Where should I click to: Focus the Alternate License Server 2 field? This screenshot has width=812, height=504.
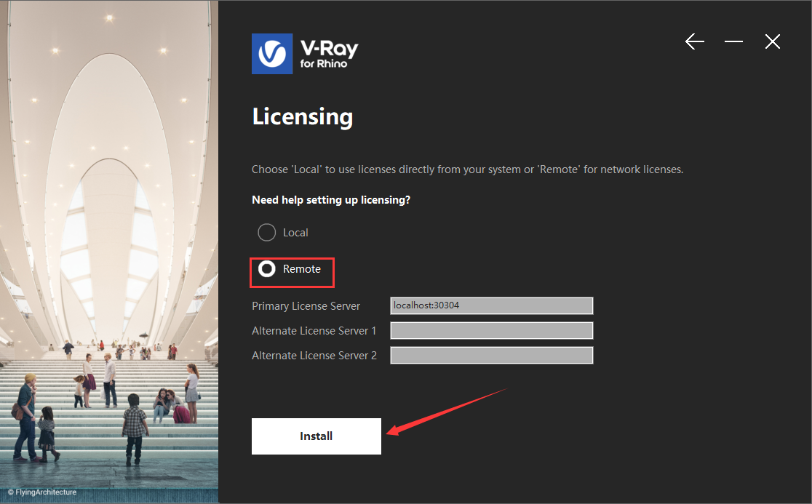[491, 356]
